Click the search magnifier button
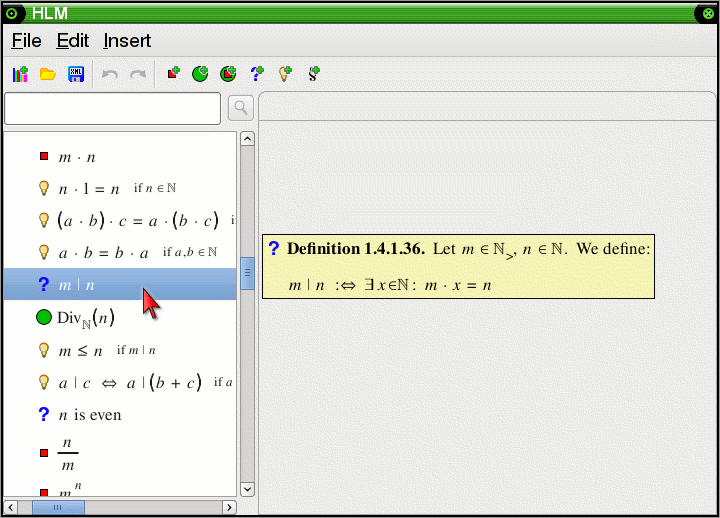Viewport: 720px width, 518px height. 240,108
